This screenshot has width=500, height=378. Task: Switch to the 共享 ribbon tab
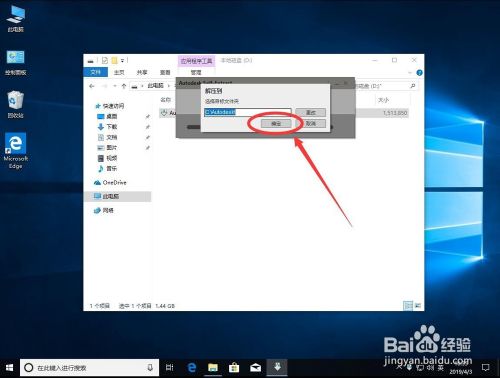pos(142,72)
